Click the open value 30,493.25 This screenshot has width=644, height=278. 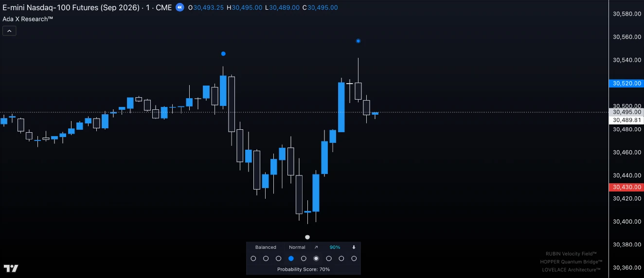[209, 8]
